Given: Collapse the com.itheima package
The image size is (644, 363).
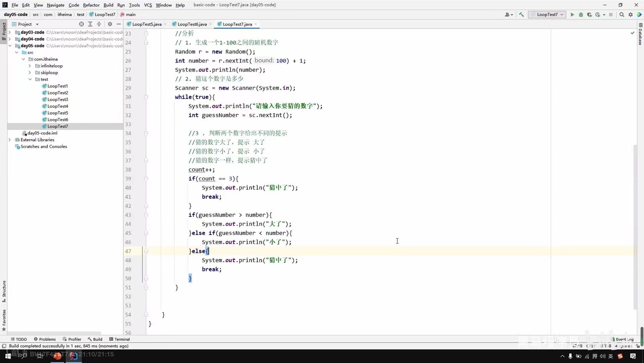Looking at the screenshot, I should pos(23,59).
